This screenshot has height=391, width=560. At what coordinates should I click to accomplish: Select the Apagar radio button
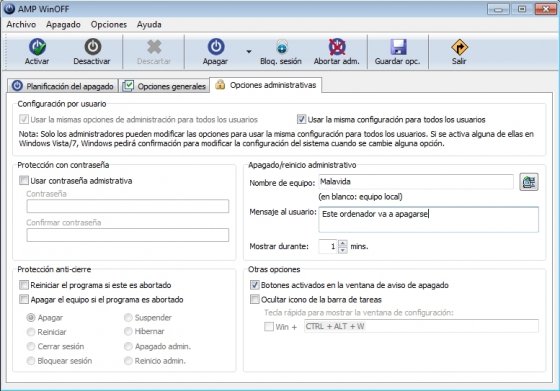(x=31, y=317)
